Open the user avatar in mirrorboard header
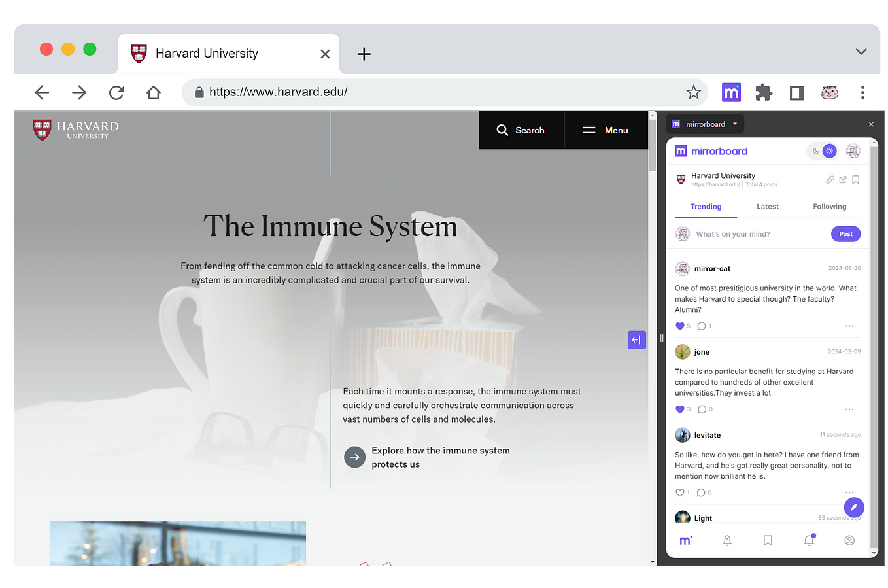This screenshot has height=588, width=888. pyautogui.click(x=853, y=151)
